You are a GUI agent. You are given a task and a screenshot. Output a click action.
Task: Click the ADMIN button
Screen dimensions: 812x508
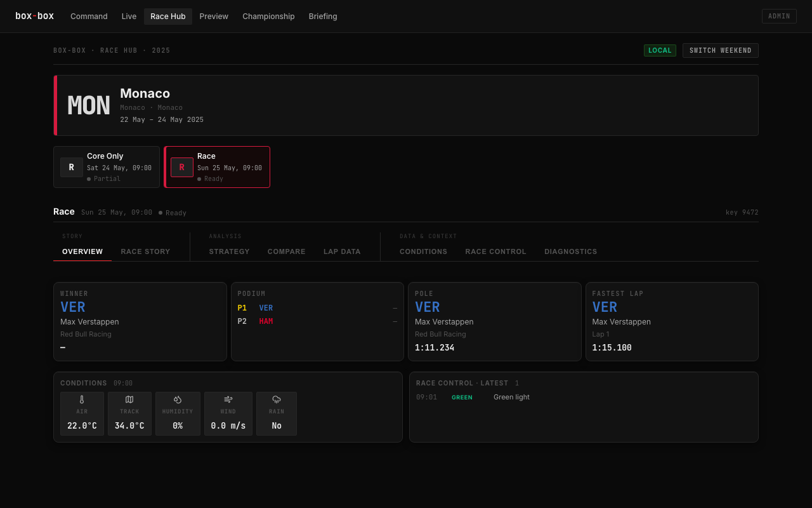[779, 17]
